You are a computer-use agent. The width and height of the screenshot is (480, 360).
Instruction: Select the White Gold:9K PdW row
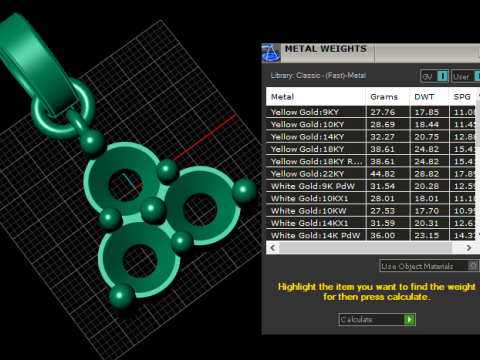(371, 186)
